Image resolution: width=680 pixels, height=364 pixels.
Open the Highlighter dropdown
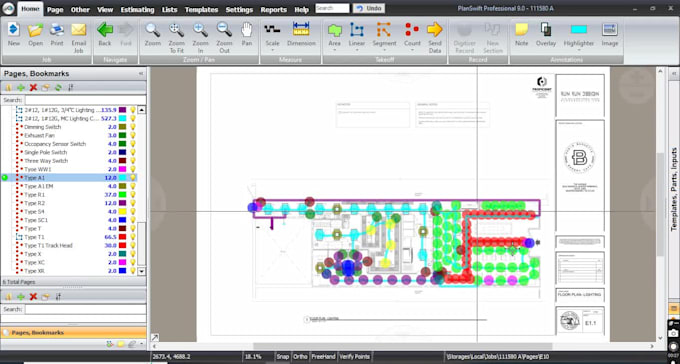click(x=579, y=50)
